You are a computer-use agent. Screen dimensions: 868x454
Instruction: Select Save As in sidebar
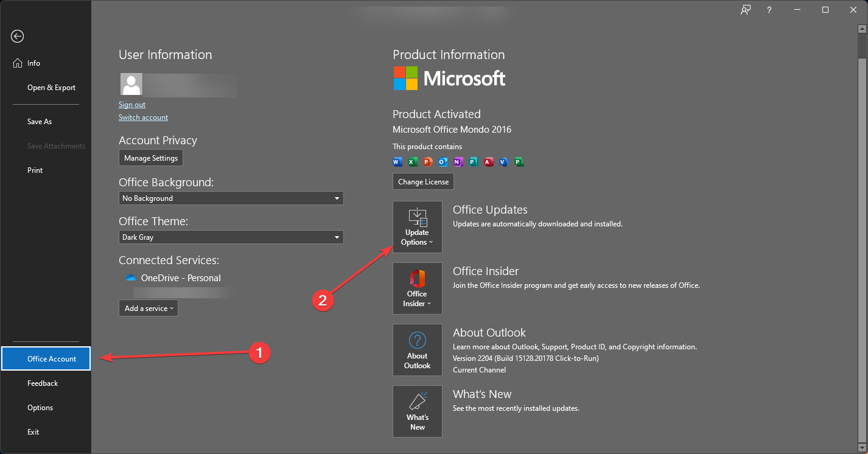click(46, 122)
